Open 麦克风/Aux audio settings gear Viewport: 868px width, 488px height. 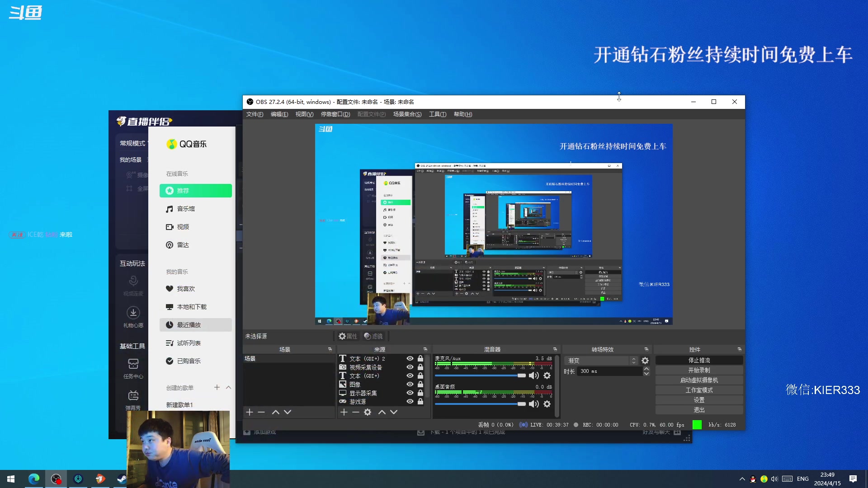(547, 375)
